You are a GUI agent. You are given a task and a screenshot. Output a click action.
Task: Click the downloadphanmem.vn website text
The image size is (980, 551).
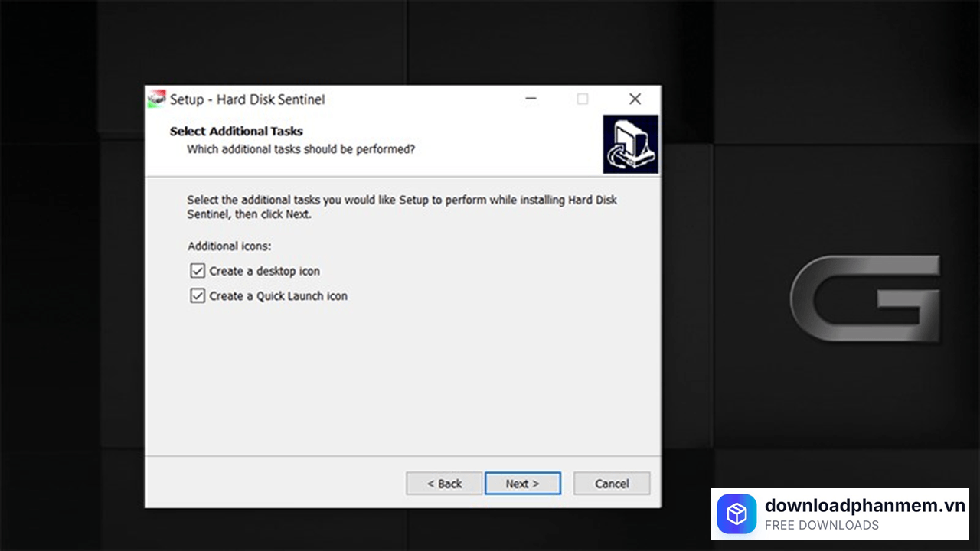(864, 505)
